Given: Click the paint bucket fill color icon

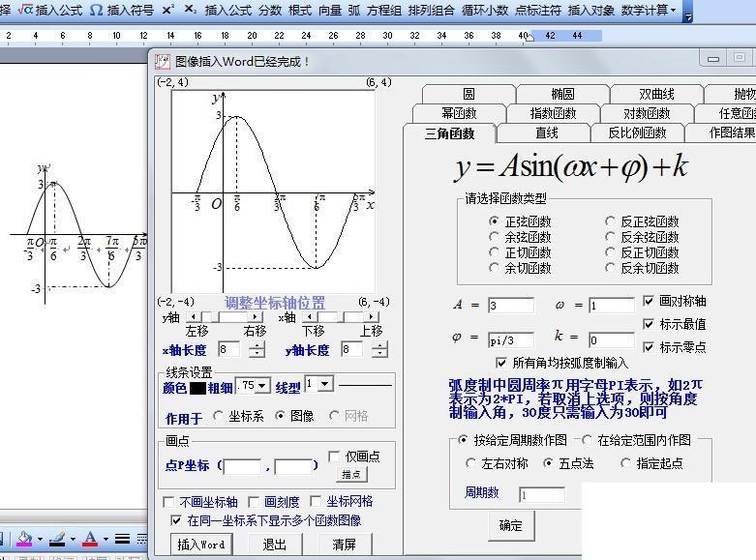Looking at the screenshot, I should pyautogui.click(x=23, y=539).
